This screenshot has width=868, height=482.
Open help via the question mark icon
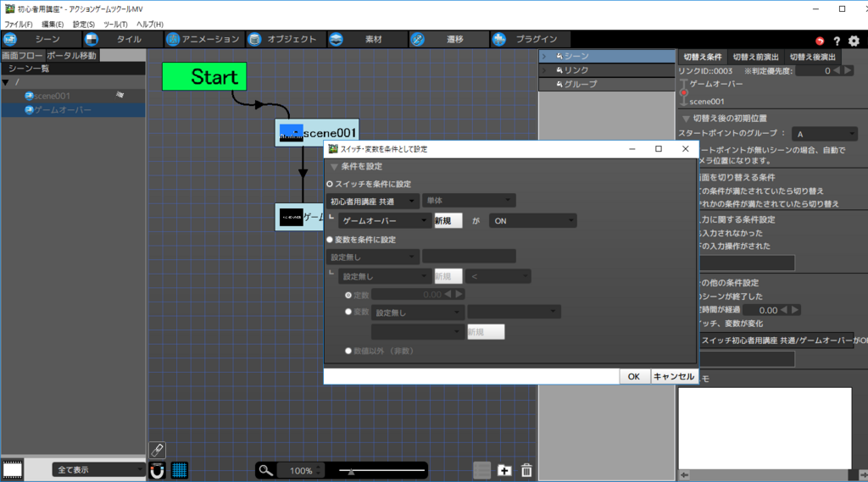[837, 41]
